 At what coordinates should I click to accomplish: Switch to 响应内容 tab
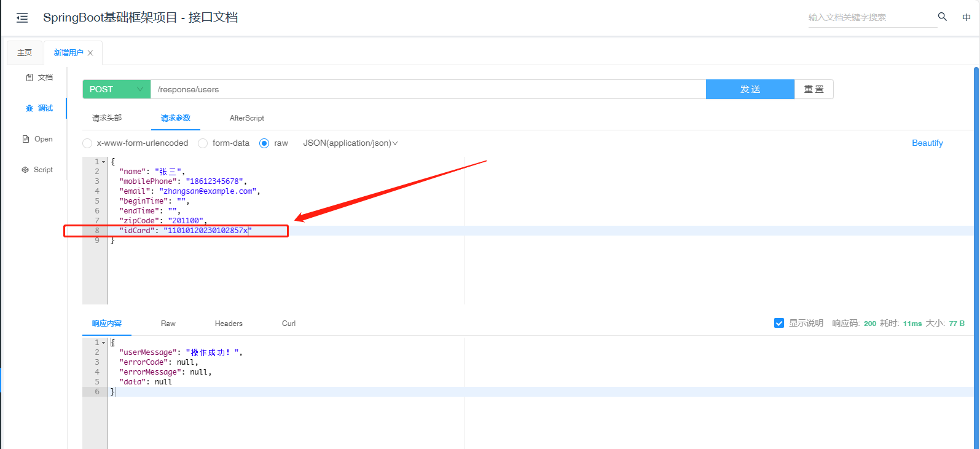107,324
